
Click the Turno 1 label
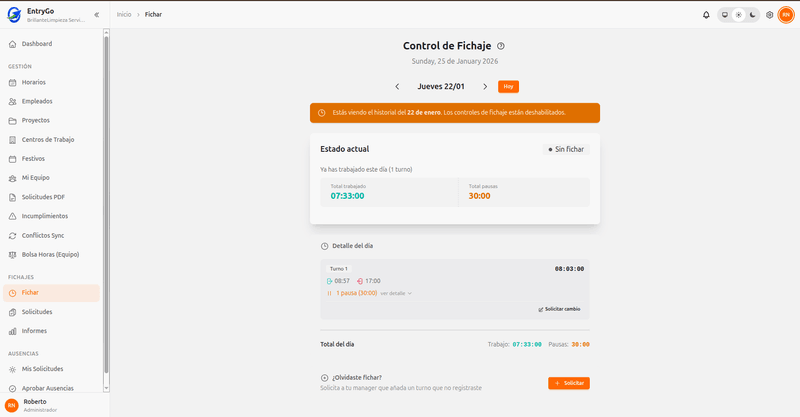pyautogui.click(x=338, y=269)
